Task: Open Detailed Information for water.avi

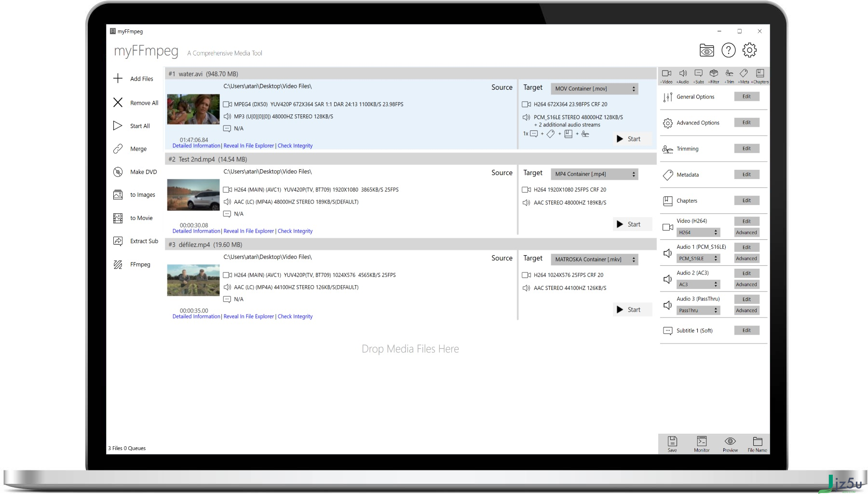Action: tap(196, 146)
